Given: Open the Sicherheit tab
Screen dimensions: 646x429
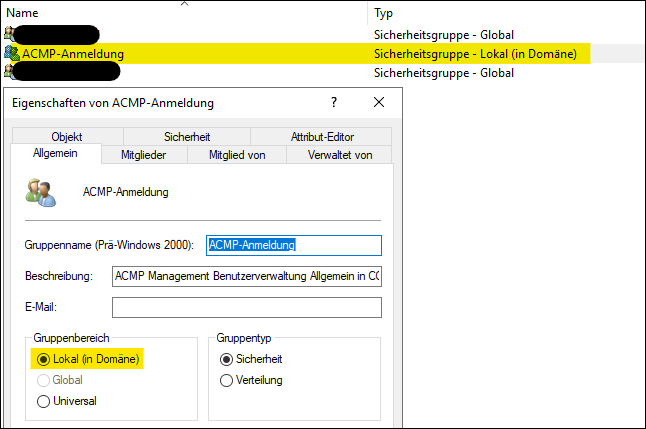Looking at the screenshot, I should (x=189, y=137).
